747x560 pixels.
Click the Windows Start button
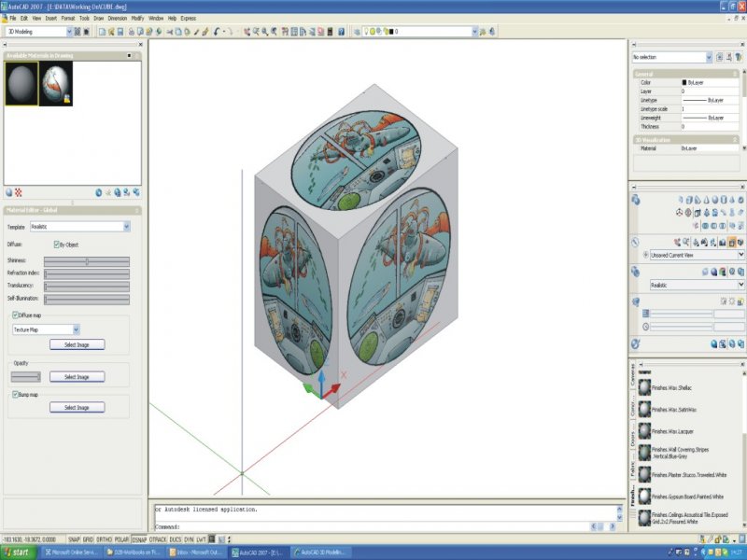19,553
